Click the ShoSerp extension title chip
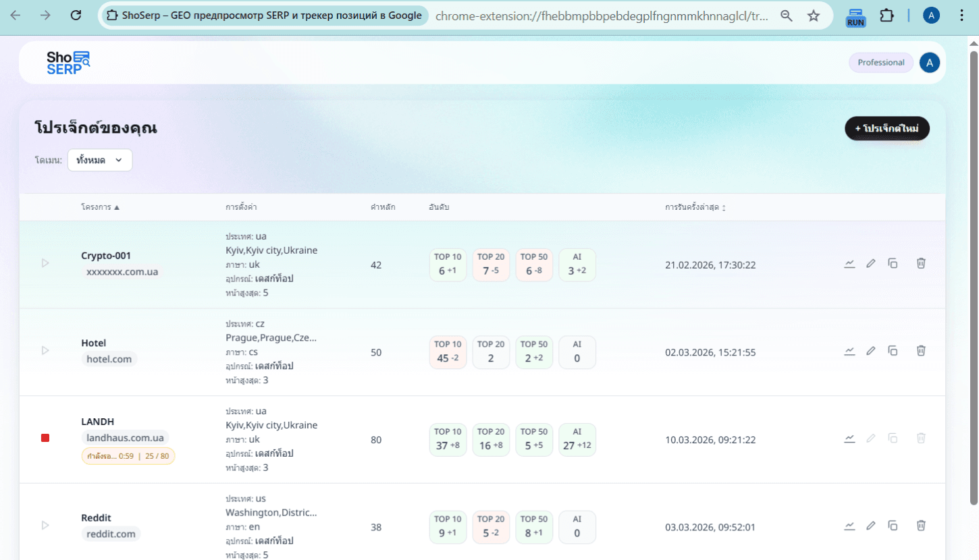This screenshot has width=979, height=560. (265, 16)
